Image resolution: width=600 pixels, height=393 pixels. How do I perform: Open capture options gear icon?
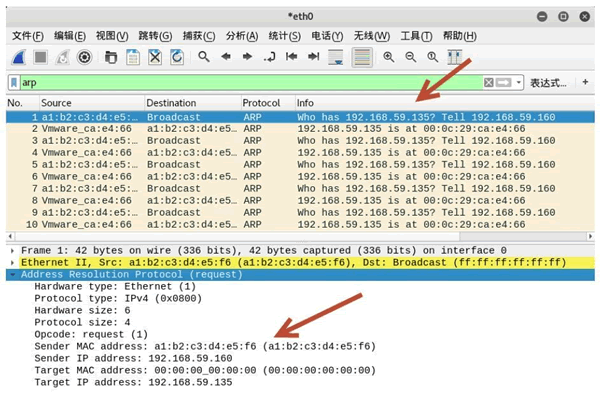point(84,57)
